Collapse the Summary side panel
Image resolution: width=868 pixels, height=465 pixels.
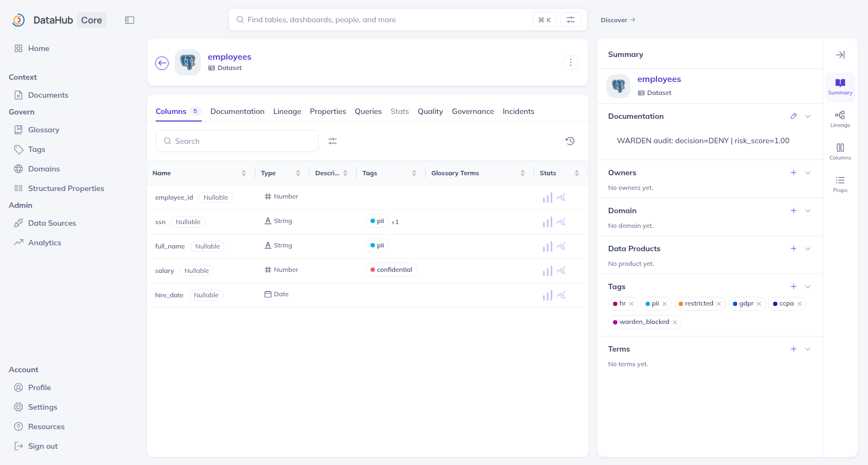click(x=840, y=55)
